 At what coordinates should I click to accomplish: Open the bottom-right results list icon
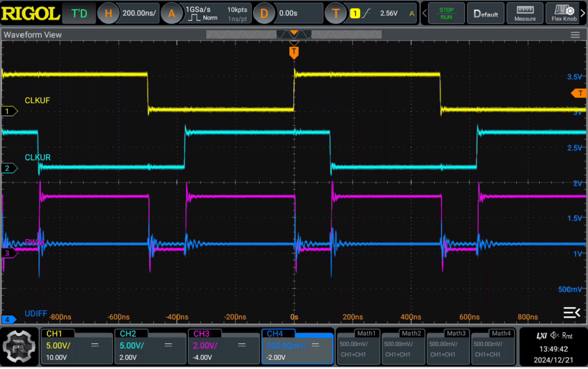[571, 313]
